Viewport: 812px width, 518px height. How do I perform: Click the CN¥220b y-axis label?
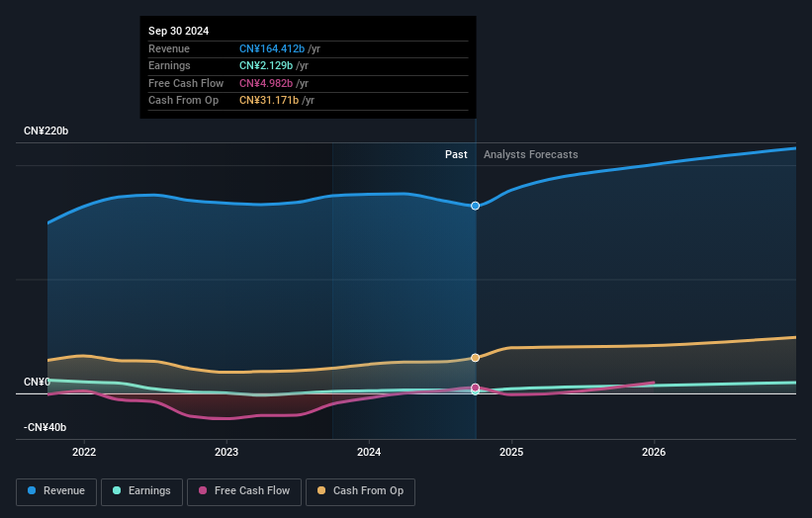[46, 130]
